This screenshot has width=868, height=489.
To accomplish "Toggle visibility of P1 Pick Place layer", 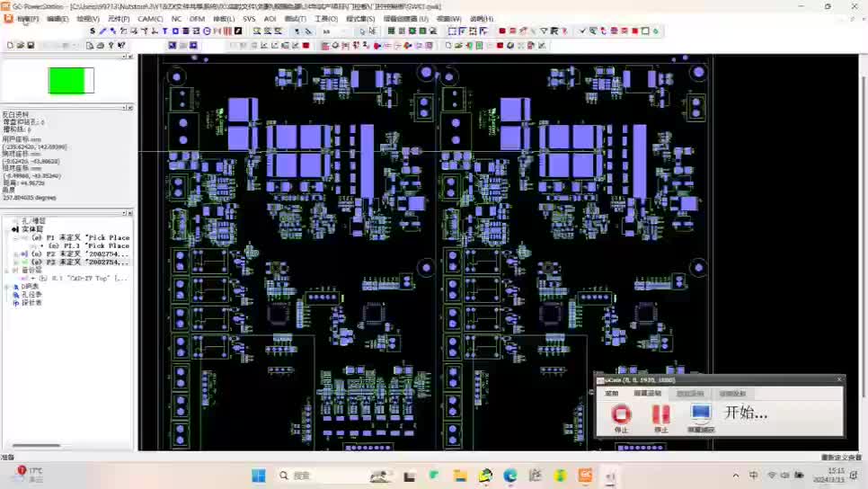I will point(25,237).
